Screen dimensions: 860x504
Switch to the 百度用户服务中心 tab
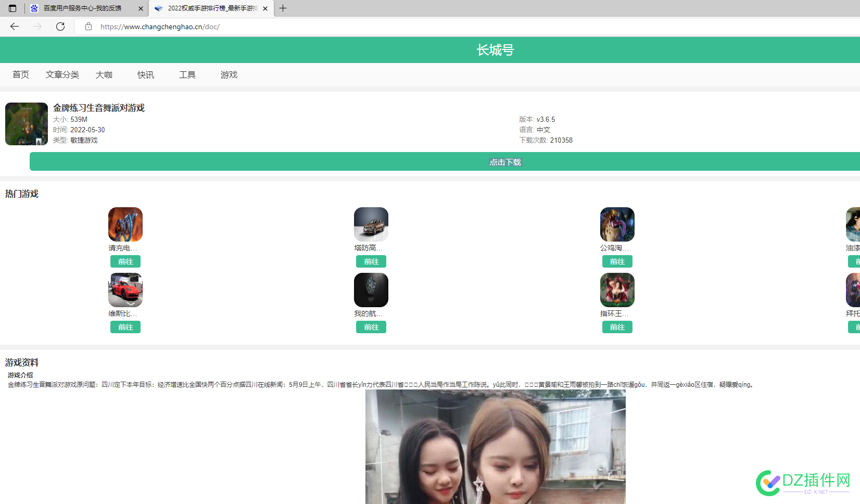[x=82, y=8]
